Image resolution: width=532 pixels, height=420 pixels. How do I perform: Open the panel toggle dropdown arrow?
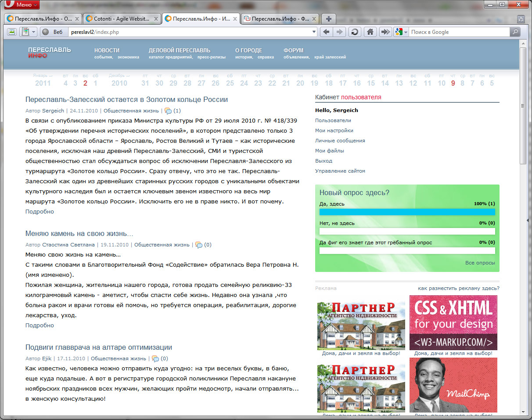tap(34, 32)
